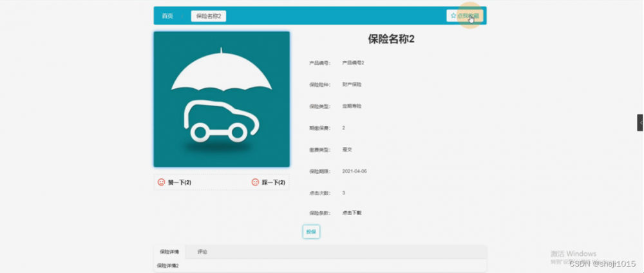Click the 投保 button
Screen dimensions: 644x273
pos(311,232)
